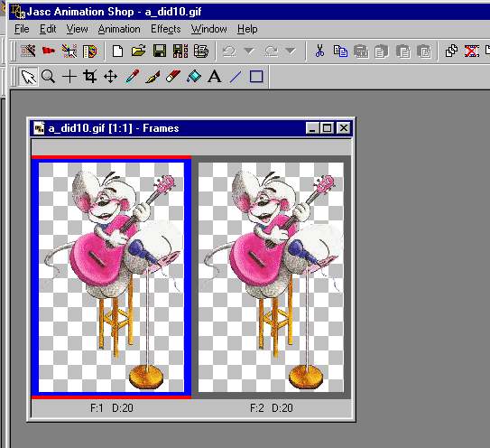Image resolution: width=490 pixels, height=448 pixels.
Task: Click the Save floppy disk icon
Action: tap(160, 51)
